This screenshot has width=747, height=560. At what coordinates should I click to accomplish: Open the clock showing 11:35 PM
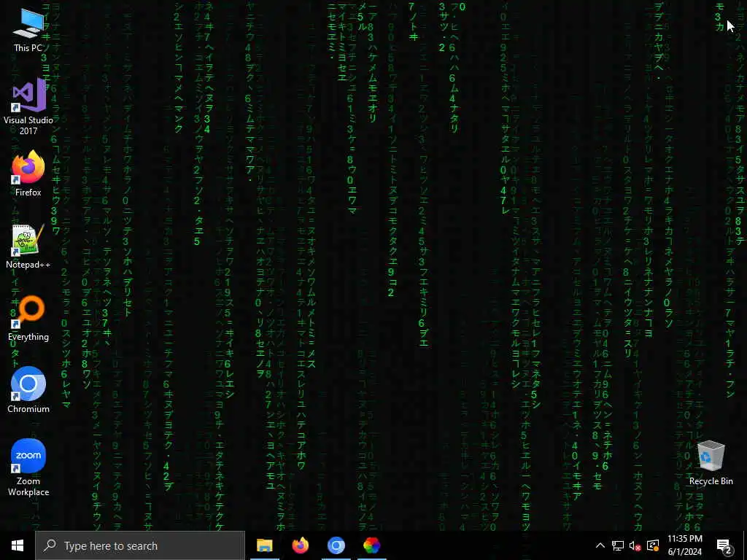pos(685,545)
